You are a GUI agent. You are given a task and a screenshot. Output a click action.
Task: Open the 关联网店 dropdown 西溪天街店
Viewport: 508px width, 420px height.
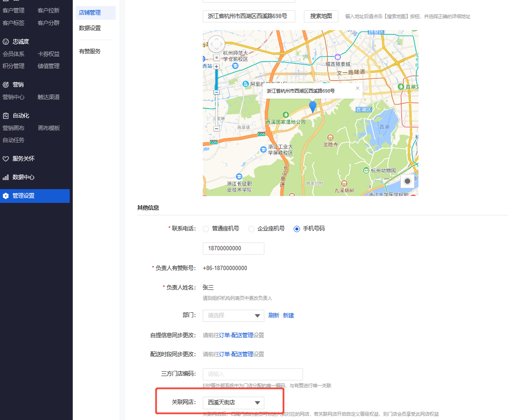(x=233, y=402)
